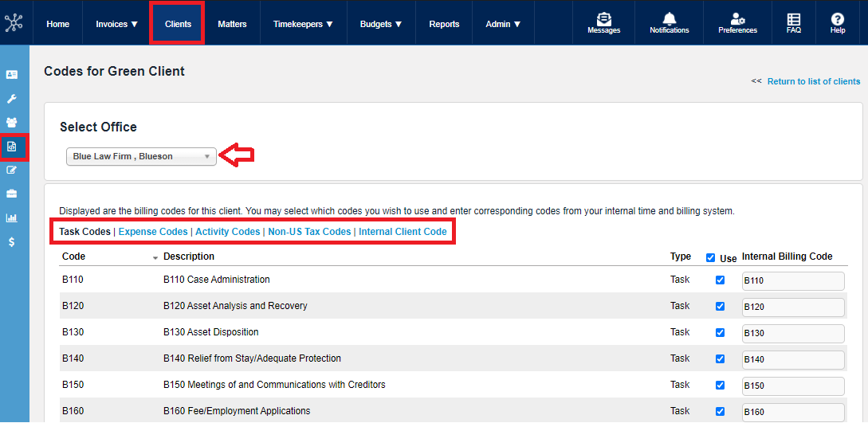Click the Description column header
868x423 pixels.
click(189, 257)
